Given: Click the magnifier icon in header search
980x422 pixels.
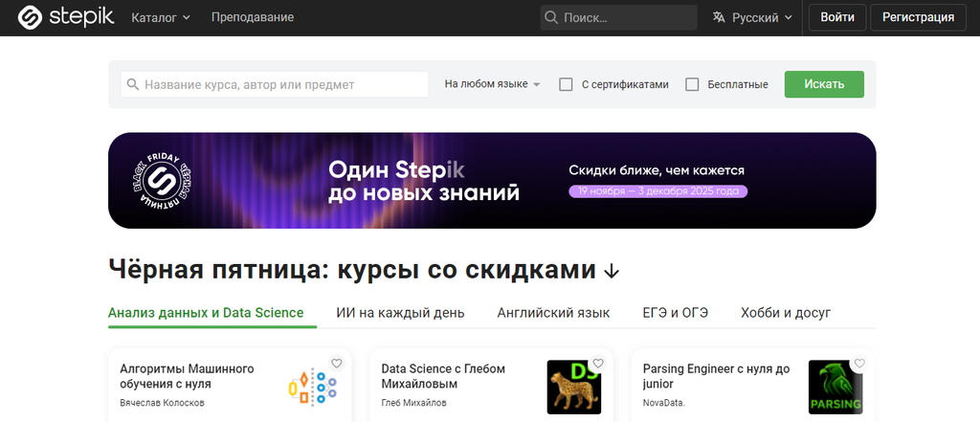Looking at the screenshot, I should tap(551, 17).
